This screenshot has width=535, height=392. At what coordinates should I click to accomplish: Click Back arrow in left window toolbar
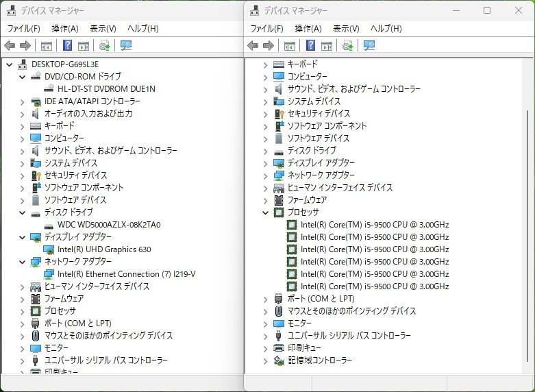pos(10,45)
